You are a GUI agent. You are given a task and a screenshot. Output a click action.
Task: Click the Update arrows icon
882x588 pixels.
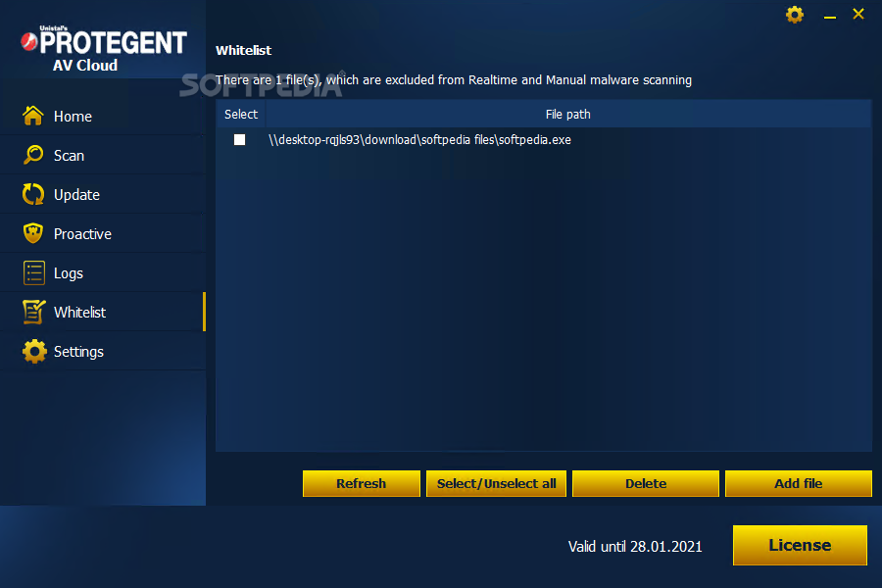tap(33, 194)
